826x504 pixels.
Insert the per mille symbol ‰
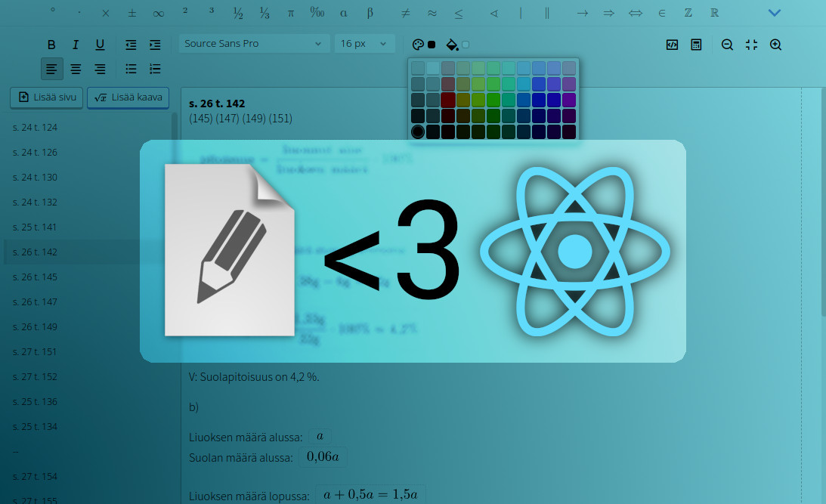point(317,12)
